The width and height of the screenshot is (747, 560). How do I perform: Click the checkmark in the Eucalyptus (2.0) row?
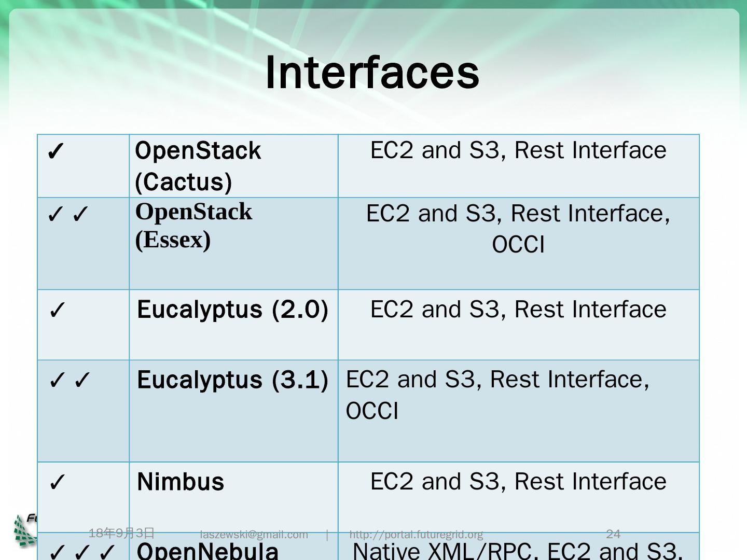click(x=57, y=310)
